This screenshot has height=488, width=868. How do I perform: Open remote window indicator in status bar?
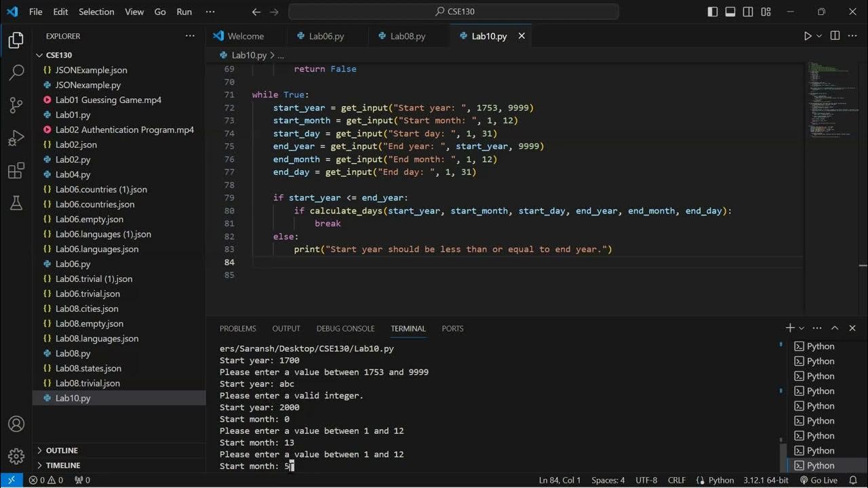pyautogui.click(x=11, y=480)
